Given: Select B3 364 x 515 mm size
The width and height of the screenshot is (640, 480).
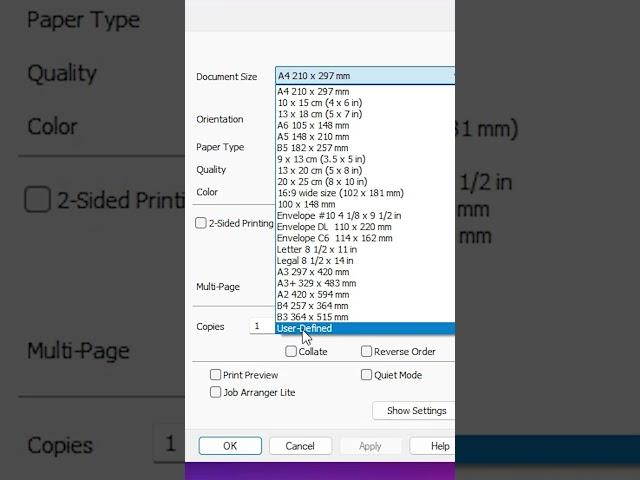Looking at the screenshot, I should coord(365,317).
